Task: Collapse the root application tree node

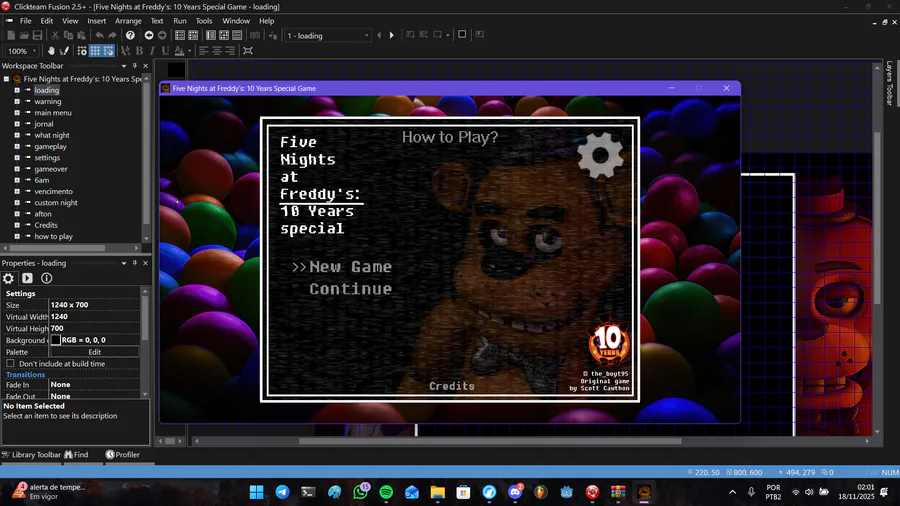Action: [6, 79]
